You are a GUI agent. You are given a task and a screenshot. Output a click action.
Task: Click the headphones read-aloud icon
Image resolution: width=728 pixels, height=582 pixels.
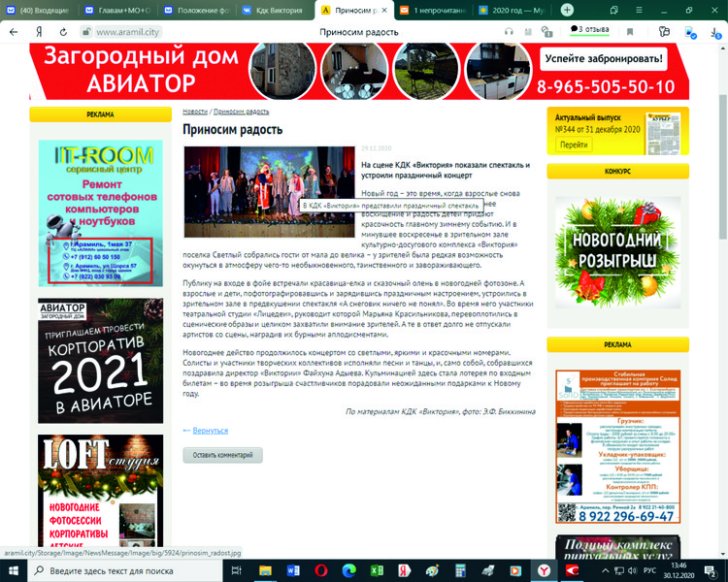coord(509,31)
